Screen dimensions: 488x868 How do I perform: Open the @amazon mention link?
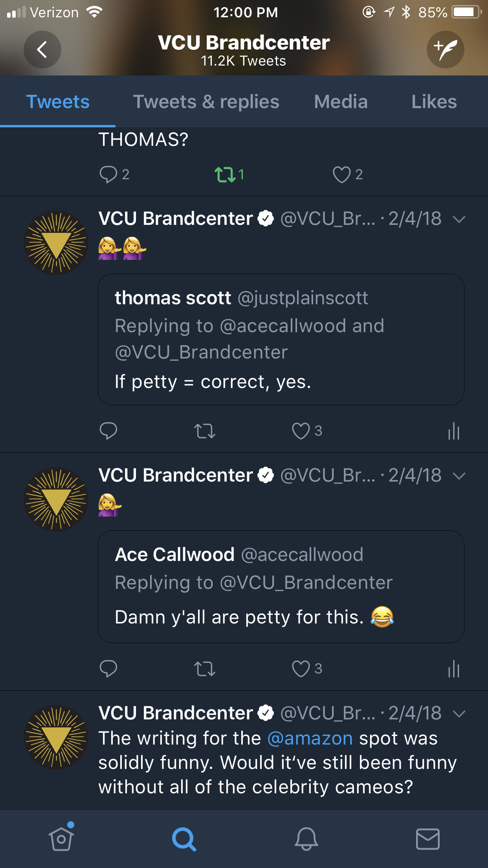[310, 738]
